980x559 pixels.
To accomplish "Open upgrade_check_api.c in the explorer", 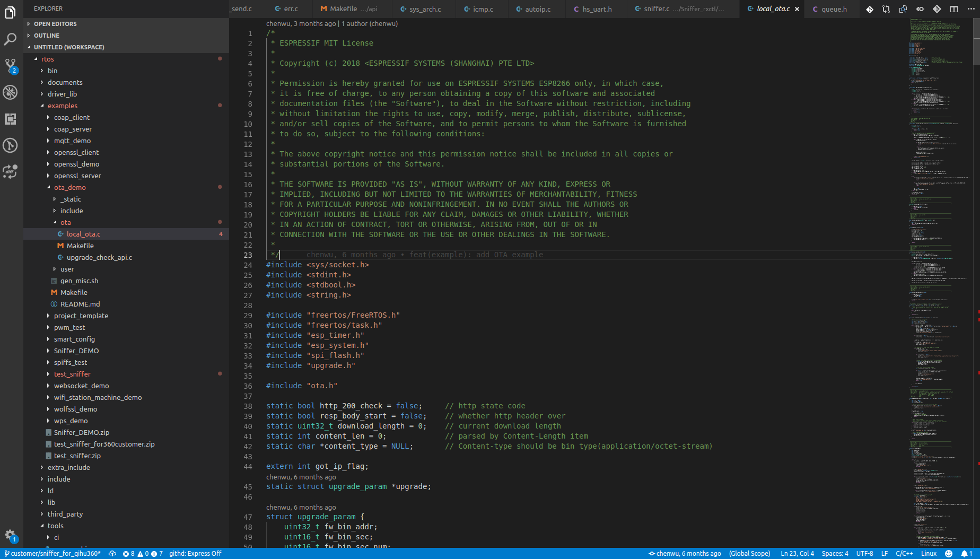I will (x=126, y=257).
